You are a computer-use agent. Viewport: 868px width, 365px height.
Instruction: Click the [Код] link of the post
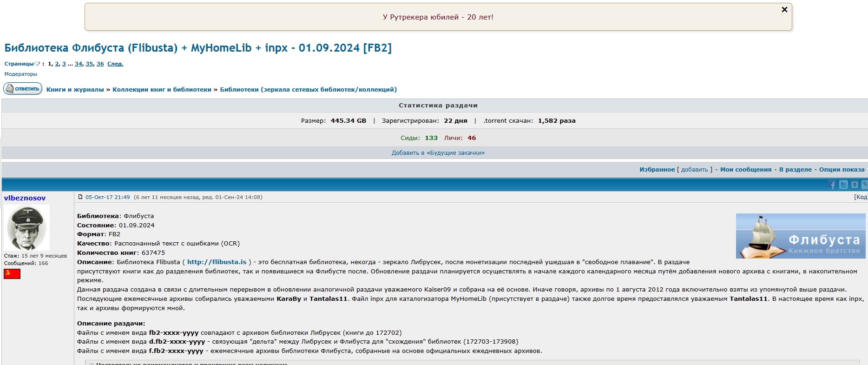coord(861,197)
